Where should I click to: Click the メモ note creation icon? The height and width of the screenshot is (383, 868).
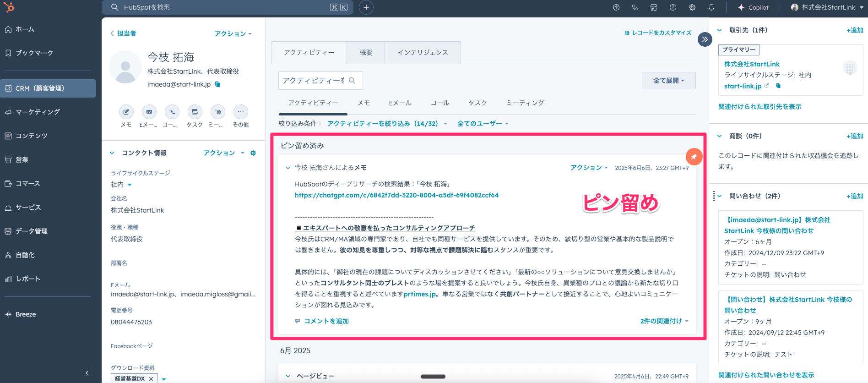pyautogui.click(x=126, y=112)
